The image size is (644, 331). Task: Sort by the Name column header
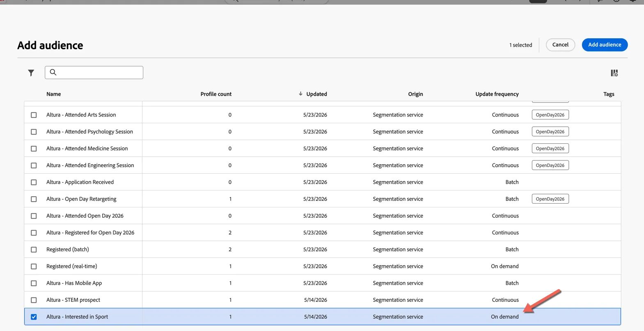point(54,94)
